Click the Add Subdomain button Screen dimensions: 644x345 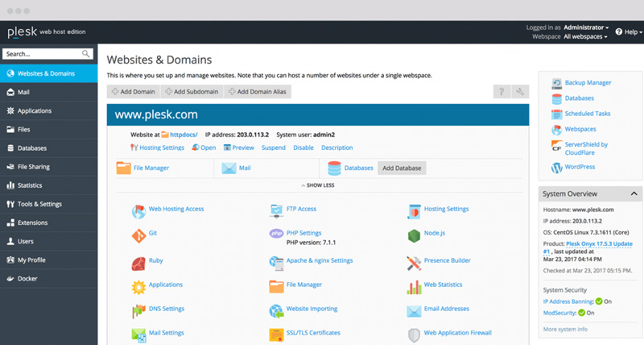click(192, 92)
